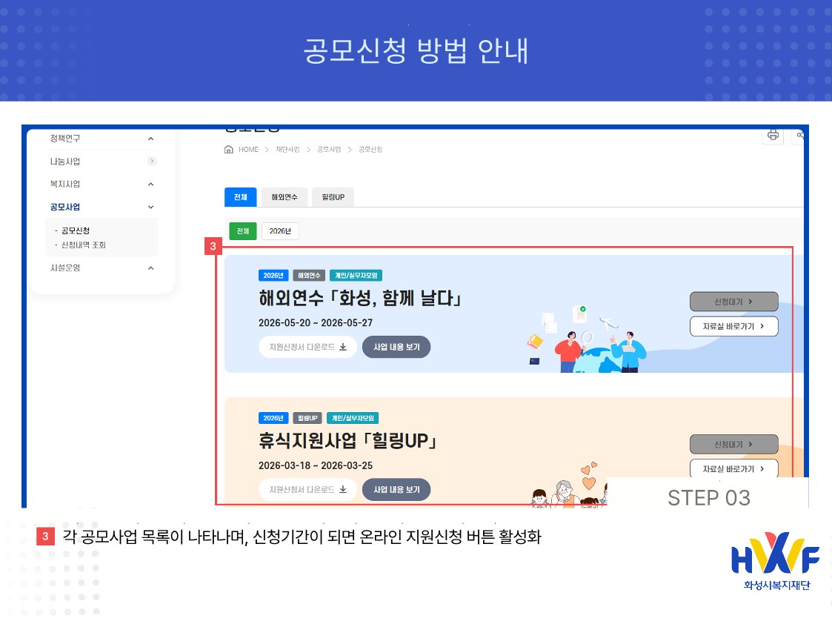Image resolution: width=832 pixels, height=644 pixels.
Task: Click the 신청대기 button on 화성, 함께 날다
Action: 733,301
